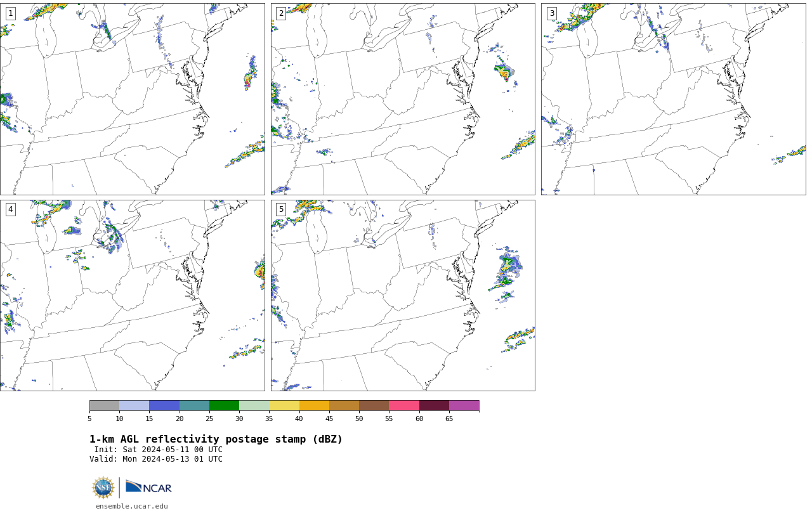Click the 65 tick label on colorbar
The image size is (812, 513).
pos(449,419)
